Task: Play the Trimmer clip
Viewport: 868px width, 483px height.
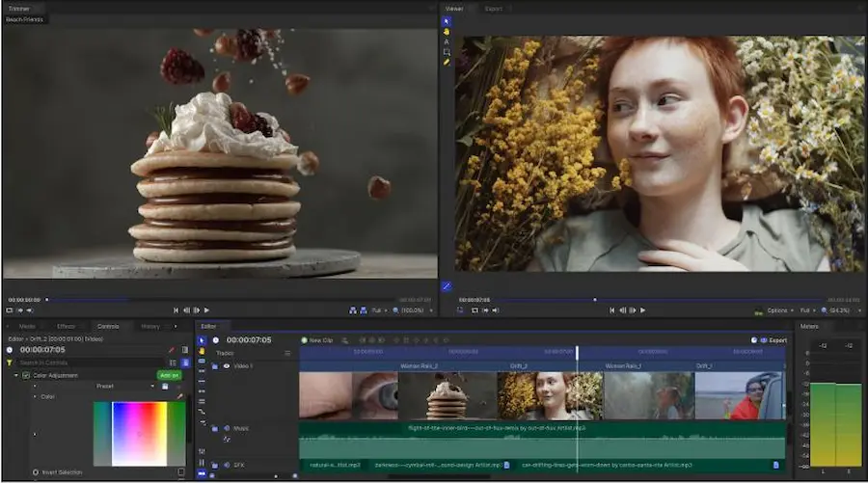Action: click(206, 310)
